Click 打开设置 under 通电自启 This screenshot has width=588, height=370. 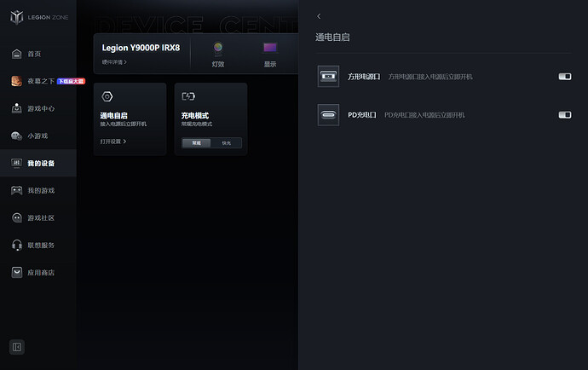(x=113, y=142)
